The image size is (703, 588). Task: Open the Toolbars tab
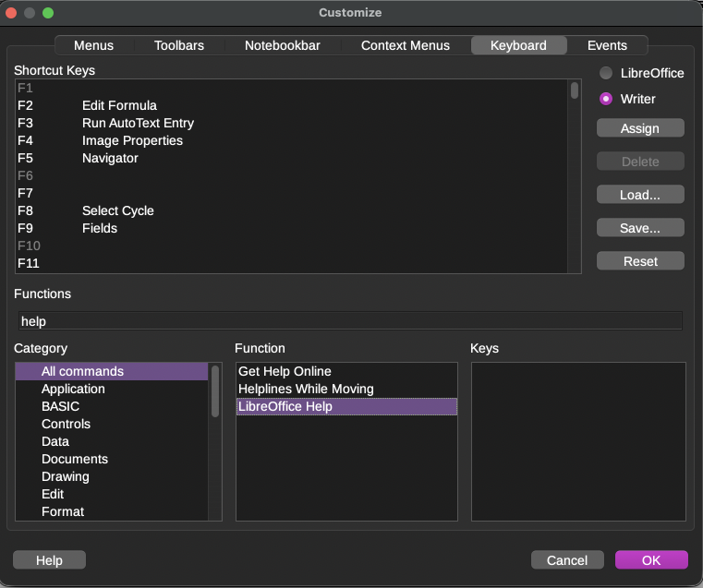pyautogui.click(x=178, y=45)
